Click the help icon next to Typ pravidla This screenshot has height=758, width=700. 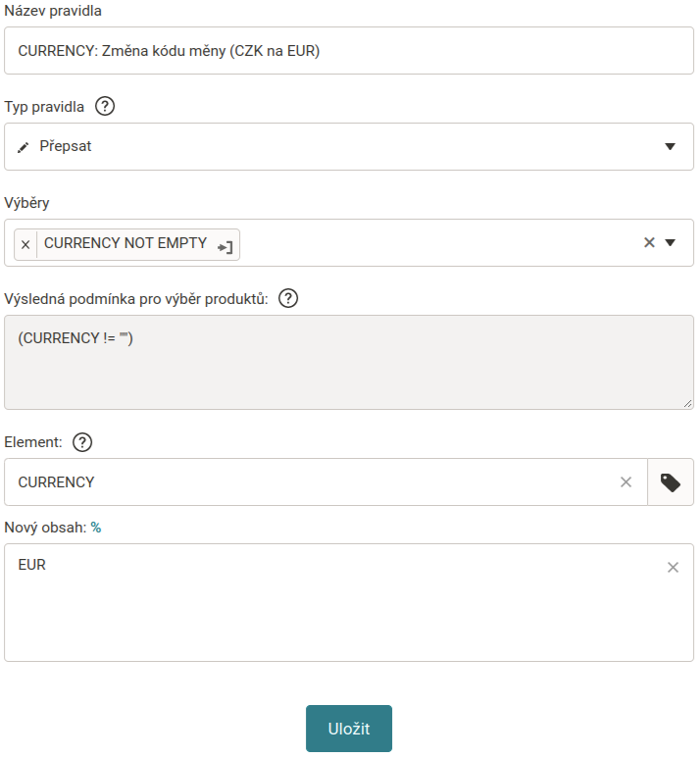pos(105,107)
